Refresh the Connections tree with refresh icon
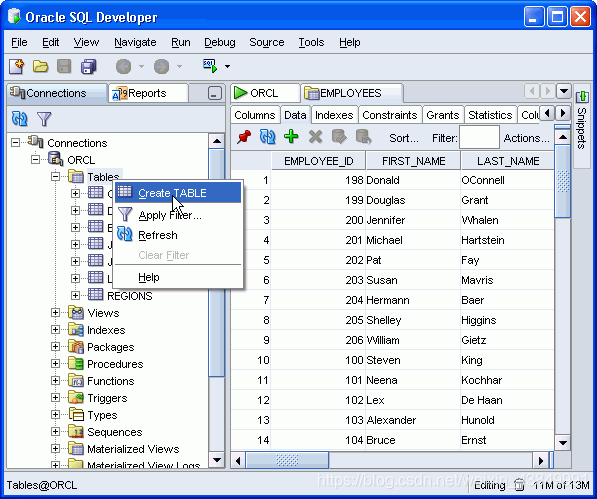597x499 pixels. [x=20, y=119]
